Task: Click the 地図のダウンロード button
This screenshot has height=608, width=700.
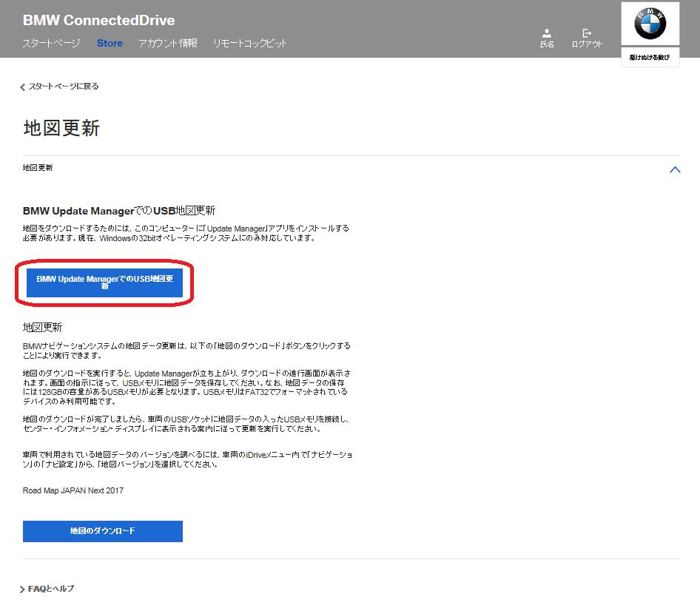Action: [103, 531]
